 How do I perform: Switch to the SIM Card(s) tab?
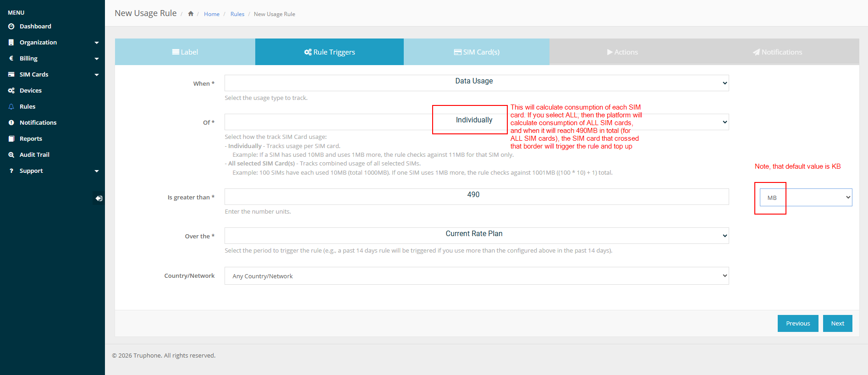(476, 52)
